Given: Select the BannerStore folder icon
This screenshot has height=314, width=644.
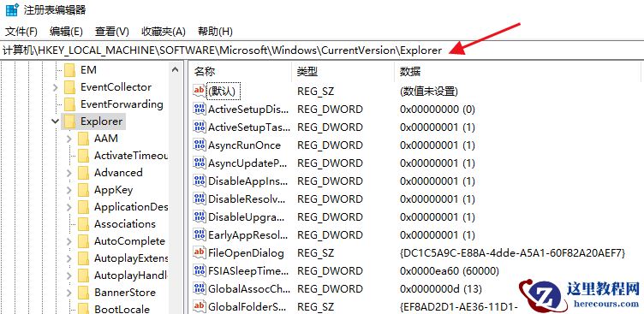Looking at the screenshot, I should pos(83,293).
